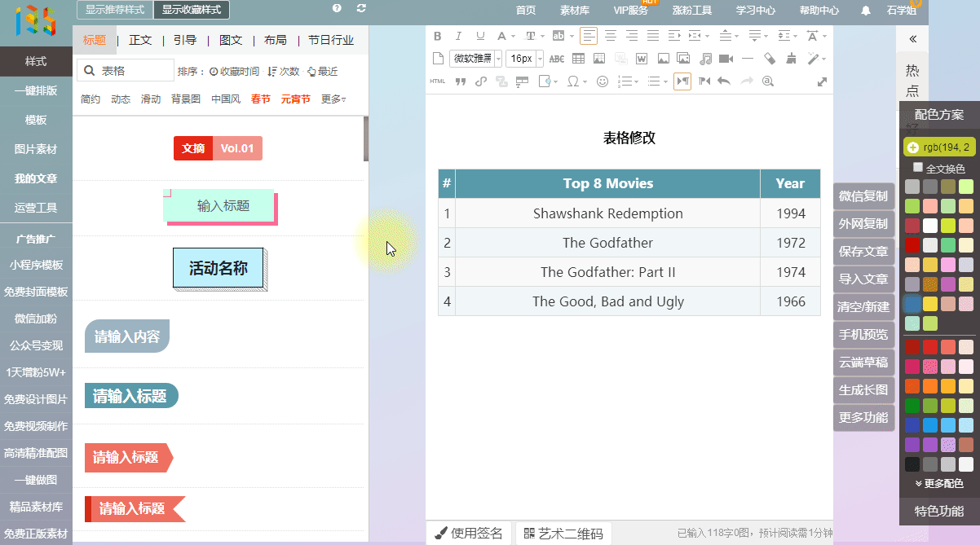Viewport: 980px width, 545px height.
Task: Click the insert music icon
Action: (x=705, y=59)
